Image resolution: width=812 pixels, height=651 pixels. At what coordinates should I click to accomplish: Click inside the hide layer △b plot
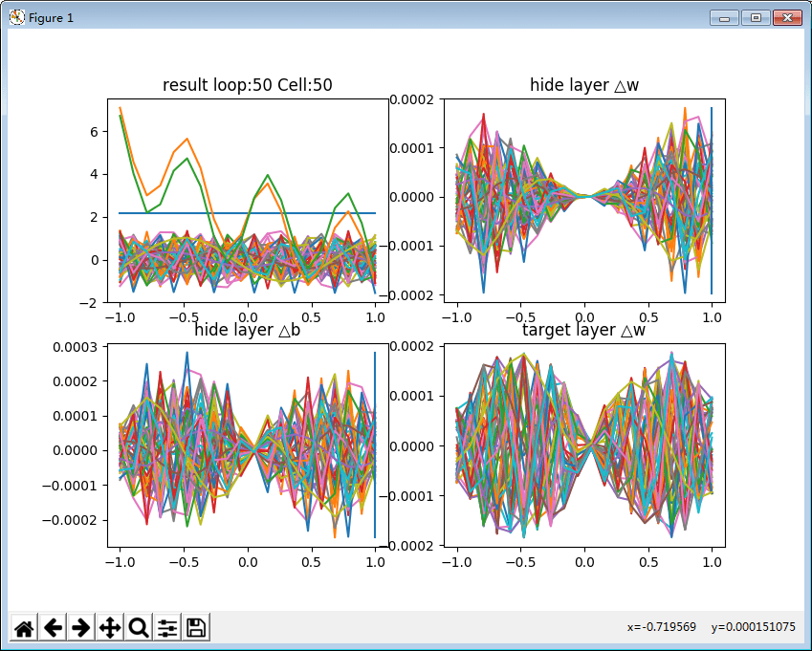[248, 445]
